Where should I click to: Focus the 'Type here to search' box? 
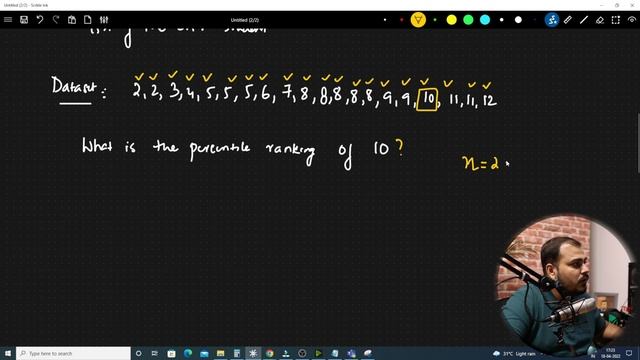coord(73,353)
